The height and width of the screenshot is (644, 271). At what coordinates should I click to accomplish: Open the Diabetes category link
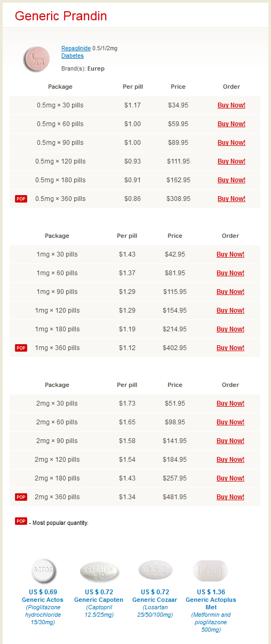pos(73,56)
